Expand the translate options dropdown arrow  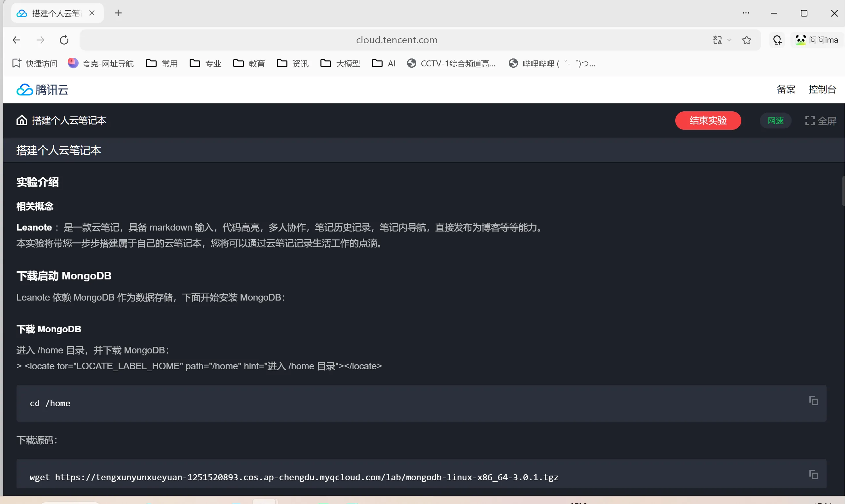[x=729, y=40]
